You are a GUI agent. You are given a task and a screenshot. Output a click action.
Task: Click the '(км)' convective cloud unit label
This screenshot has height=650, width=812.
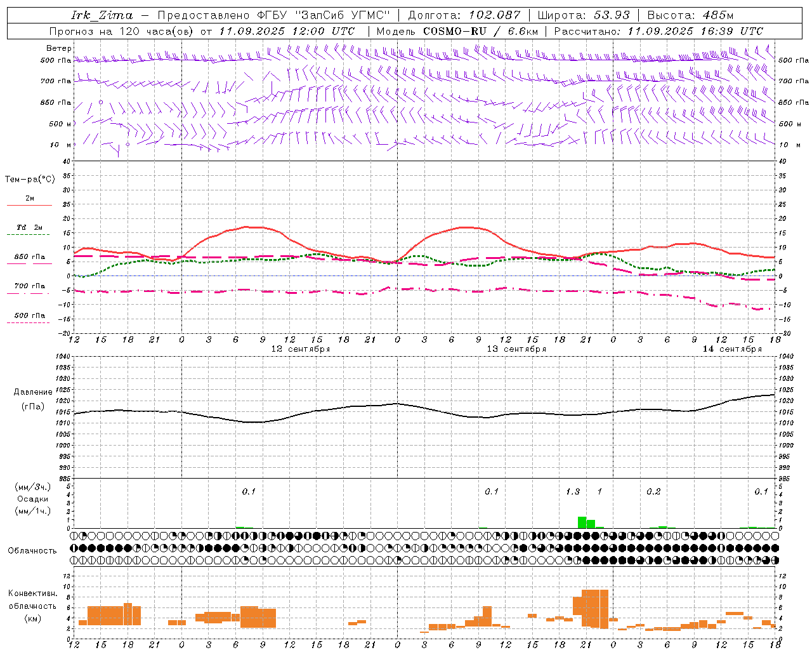click(33, 618)
